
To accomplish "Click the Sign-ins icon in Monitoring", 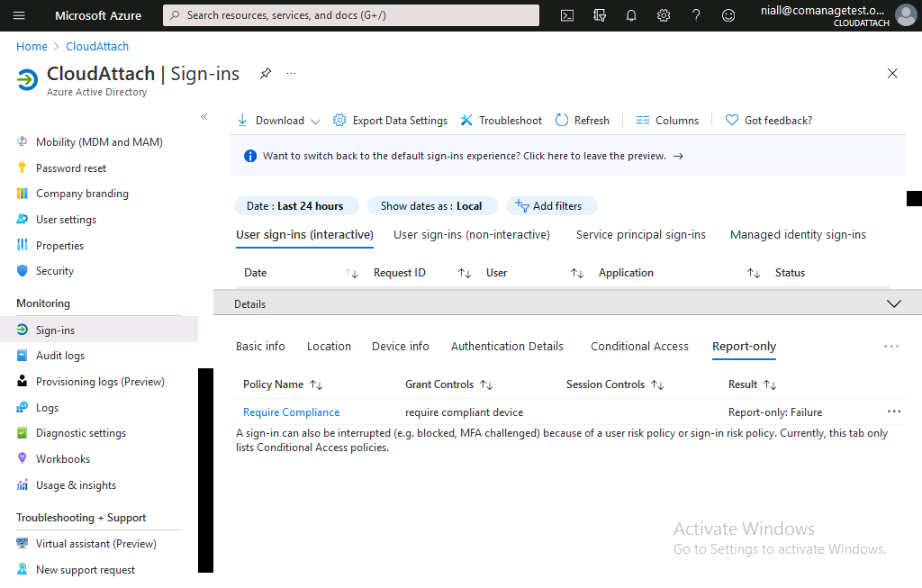I will pyautogui.click(x=23, y=330).
